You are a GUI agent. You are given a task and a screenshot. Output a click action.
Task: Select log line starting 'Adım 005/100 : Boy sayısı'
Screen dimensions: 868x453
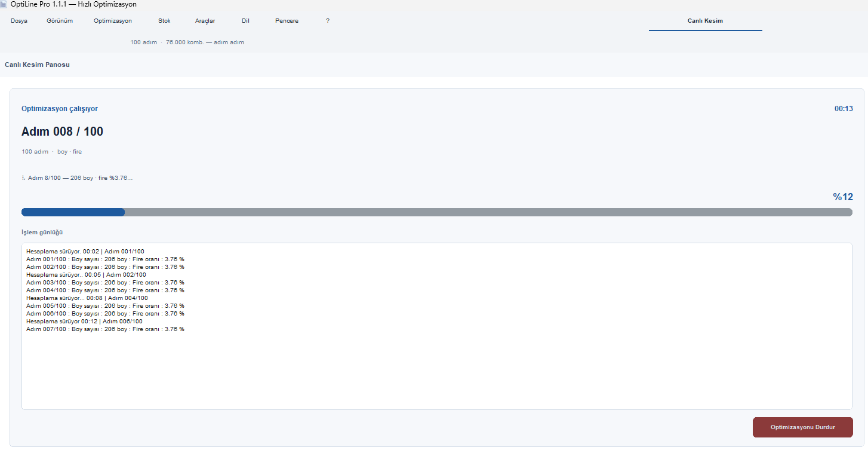tap(105, 306)
